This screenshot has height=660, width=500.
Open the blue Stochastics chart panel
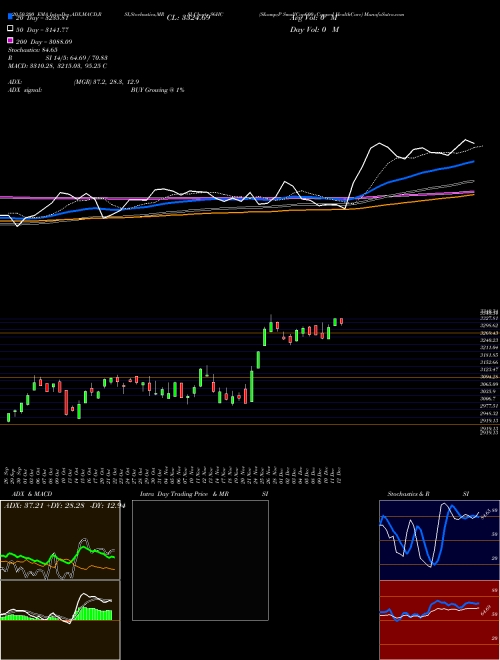439,540
